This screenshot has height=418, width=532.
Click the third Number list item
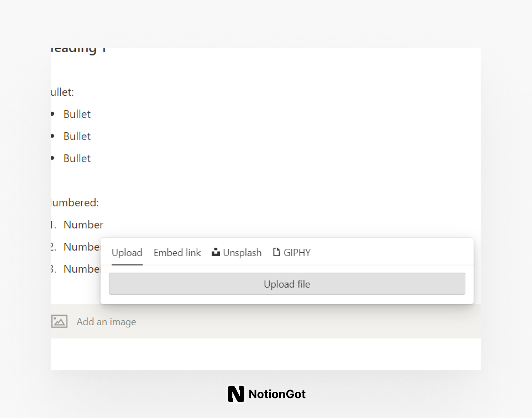[x=82, y=269]
